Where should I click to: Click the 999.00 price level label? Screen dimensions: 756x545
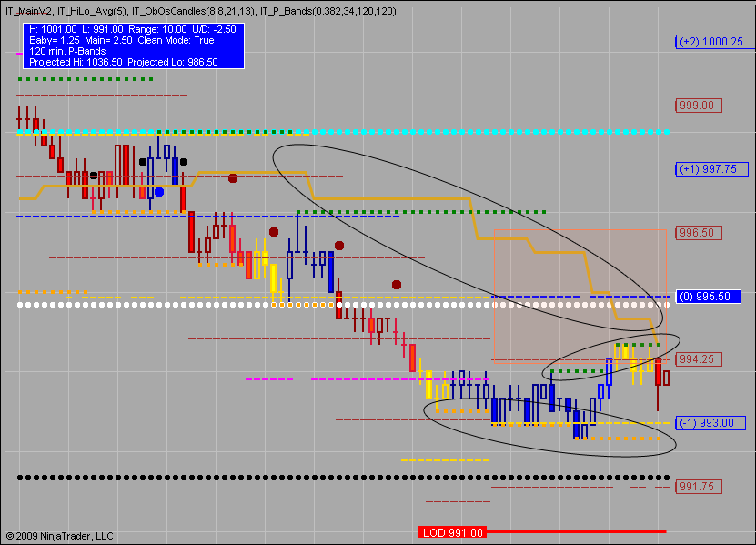pyautogui.click(x=699, y=106)
